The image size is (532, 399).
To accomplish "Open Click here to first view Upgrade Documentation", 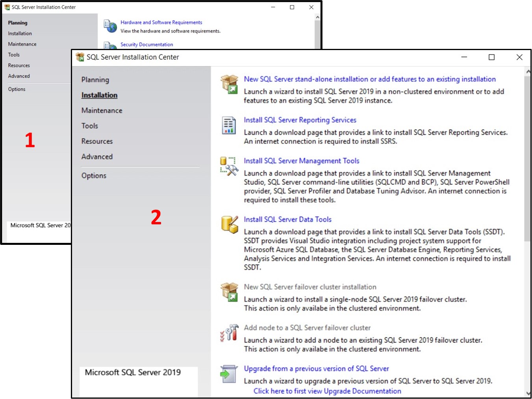I will point(327,391).
